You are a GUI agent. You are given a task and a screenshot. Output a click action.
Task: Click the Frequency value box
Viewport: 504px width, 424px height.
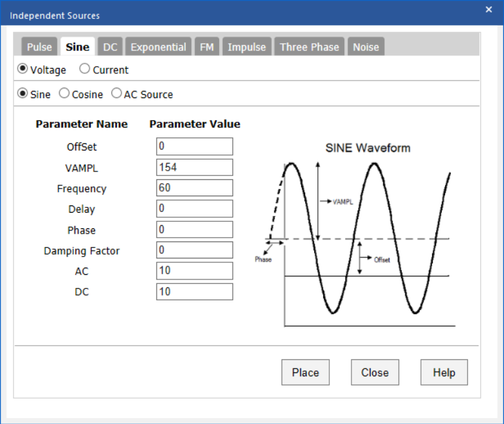pyautogui.click(x=194, y=188)
